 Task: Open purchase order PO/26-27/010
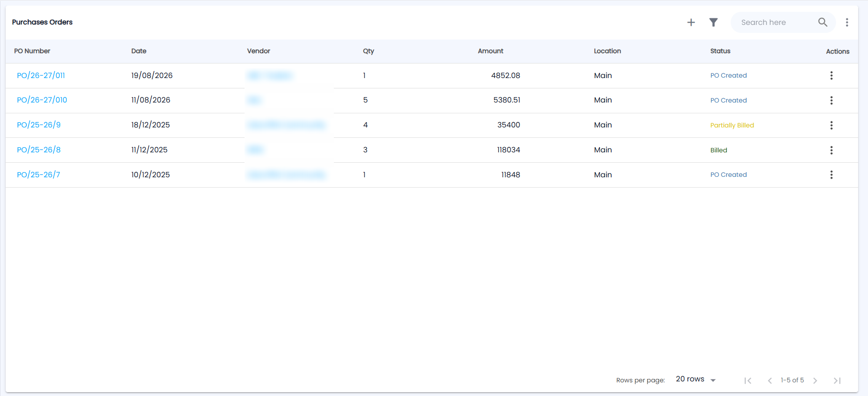point(42,100)
